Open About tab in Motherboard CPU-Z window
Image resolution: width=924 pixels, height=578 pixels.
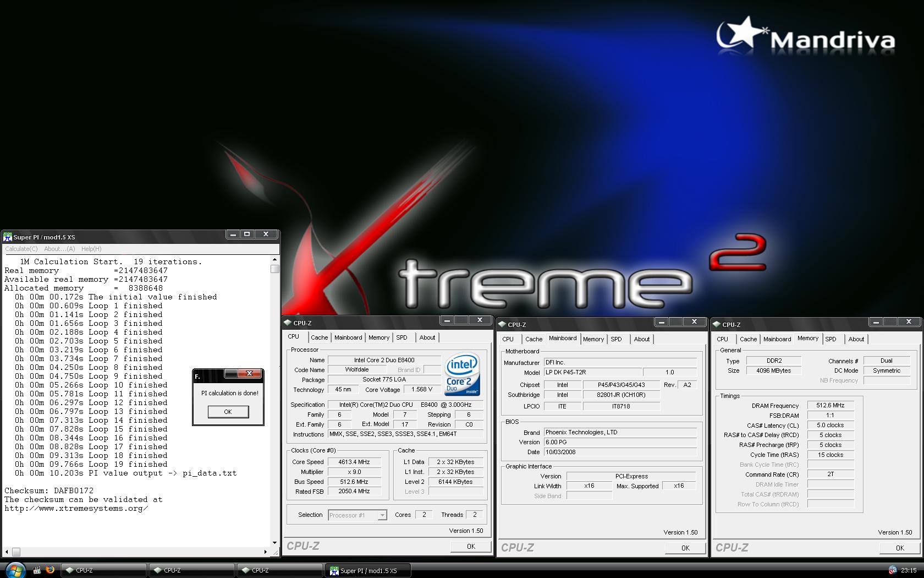tap(642, 339)
